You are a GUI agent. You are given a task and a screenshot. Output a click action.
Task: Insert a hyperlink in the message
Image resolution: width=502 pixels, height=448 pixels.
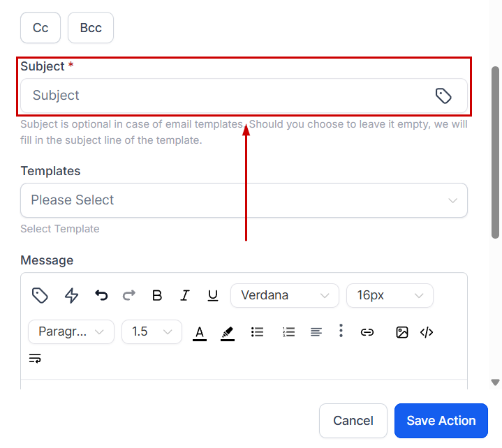coord(367,332)
